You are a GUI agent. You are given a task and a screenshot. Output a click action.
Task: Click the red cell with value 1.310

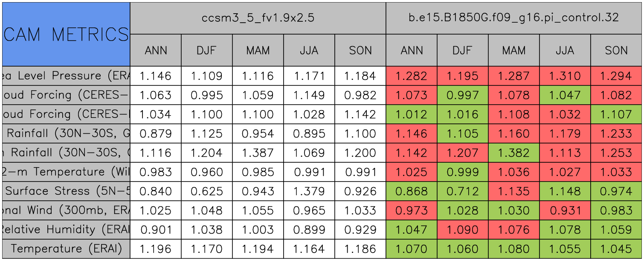tap(565, 76)
